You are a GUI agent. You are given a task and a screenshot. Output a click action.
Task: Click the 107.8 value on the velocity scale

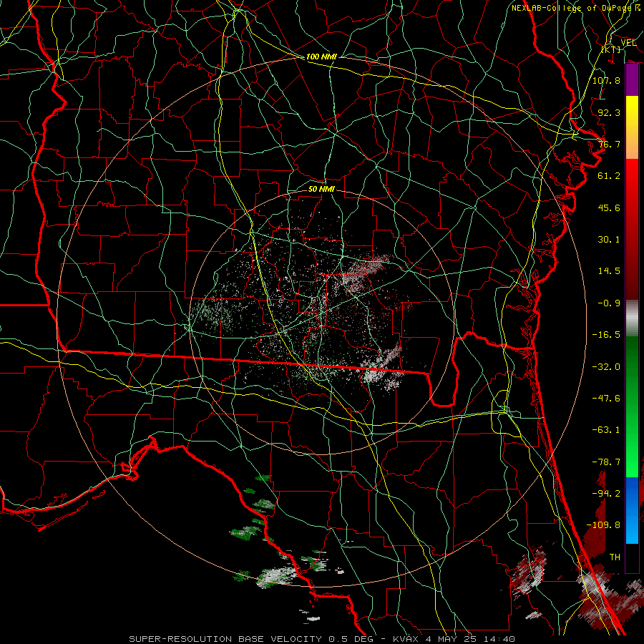coord(606,80)
